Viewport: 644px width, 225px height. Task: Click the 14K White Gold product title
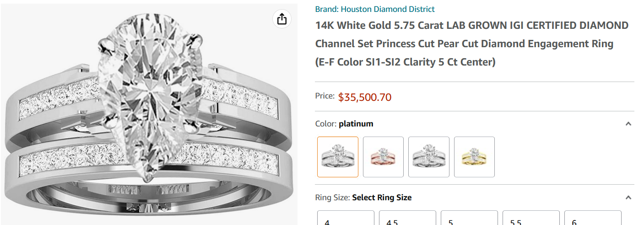(x=471, y=44)
